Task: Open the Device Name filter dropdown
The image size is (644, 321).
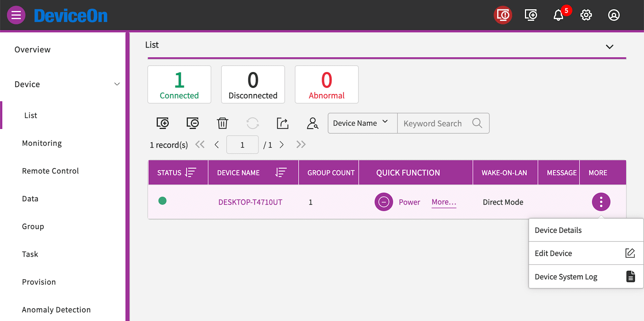Action: [363, 123]
